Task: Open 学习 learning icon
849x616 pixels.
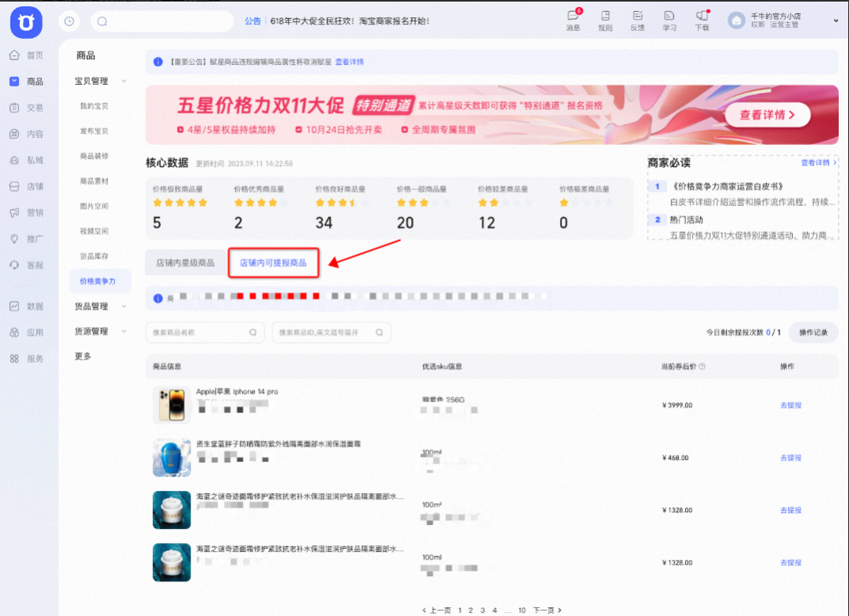Action: (669, 20)
